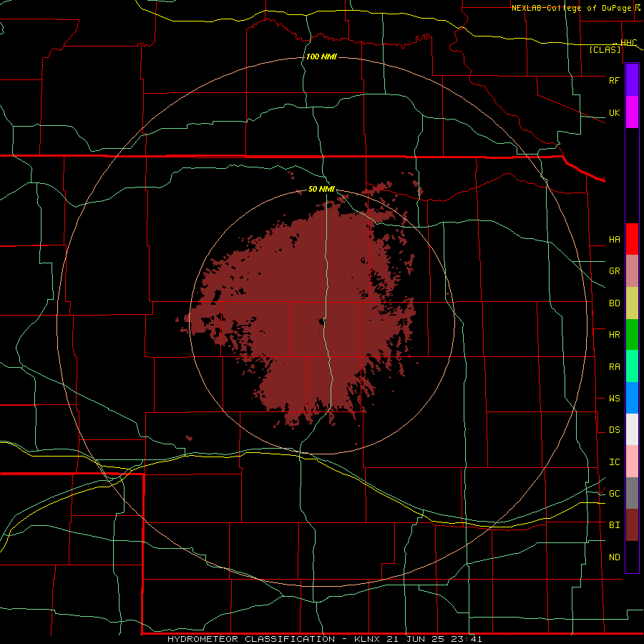644x644 pixels.
Task: Click the white DS dry snow swatch
Action: coord(632,429)
